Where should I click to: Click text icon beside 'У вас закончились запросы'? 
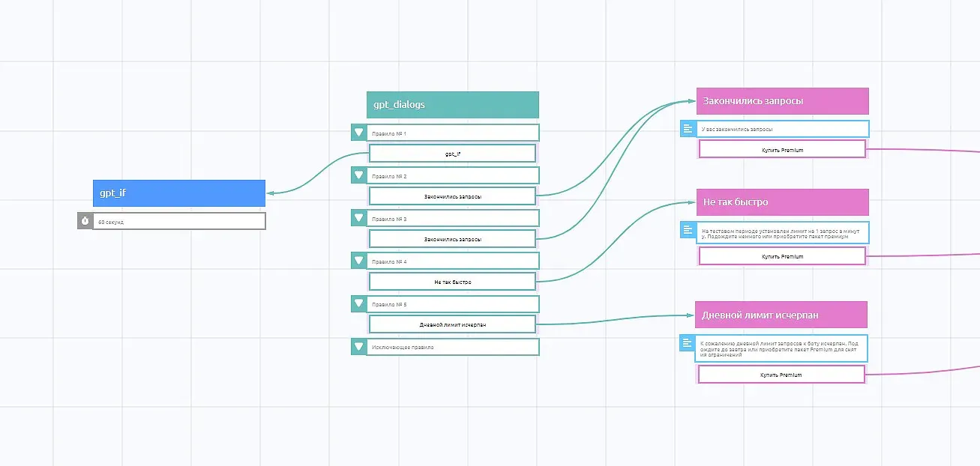coord(688,129)
